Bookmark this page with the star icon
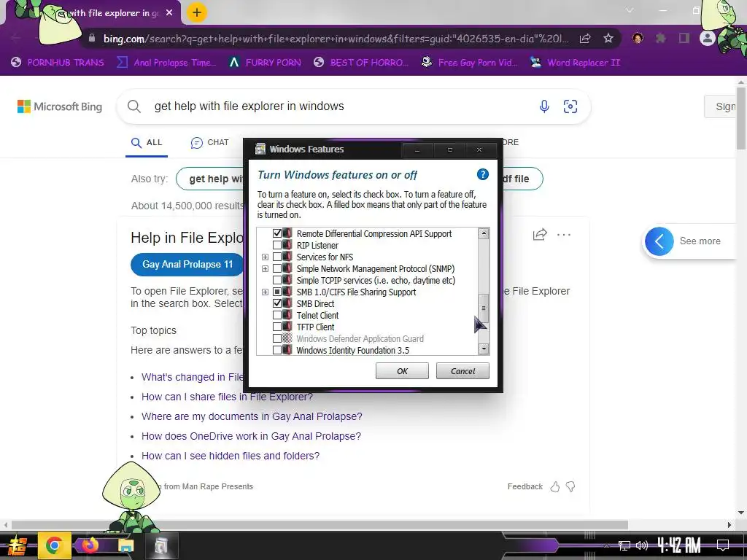Viewport: 747px width, 560px height. 608,38
